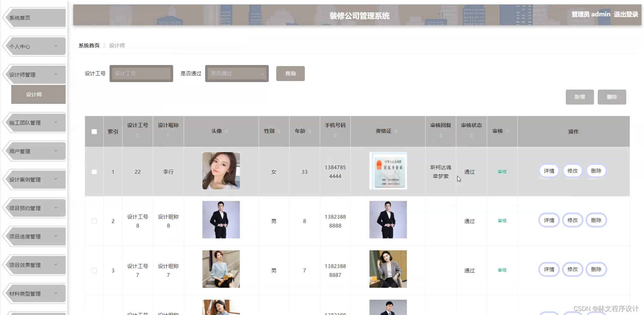Click phone number 1384785 4444 cell
The image size is (644, 315).
[x=335, y=172]
